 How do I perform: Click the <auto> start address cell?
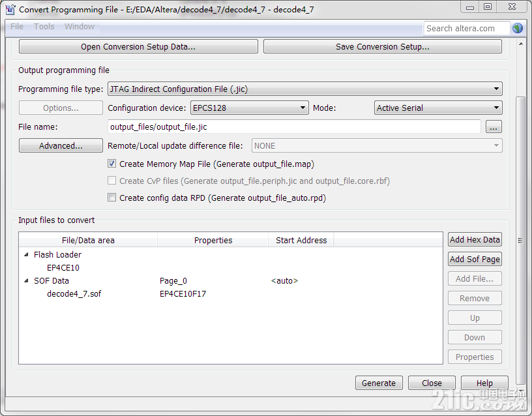coord(285,280)
